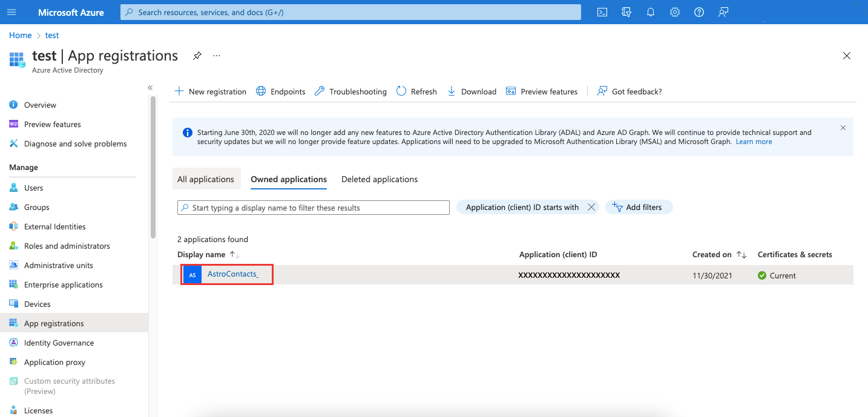
Task: Click the Azure Active Directory tile icon
Action: [x=18, y=59]
